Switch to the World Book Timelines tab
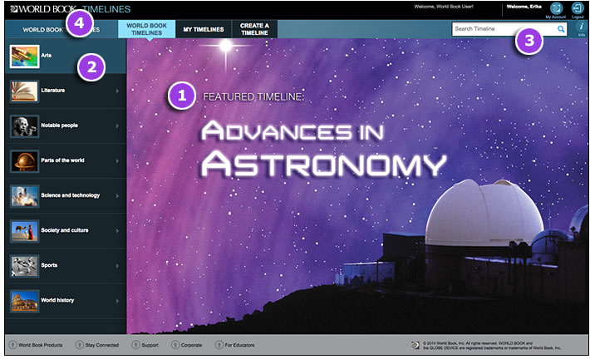590x364 pixels. tap(147, 29)
